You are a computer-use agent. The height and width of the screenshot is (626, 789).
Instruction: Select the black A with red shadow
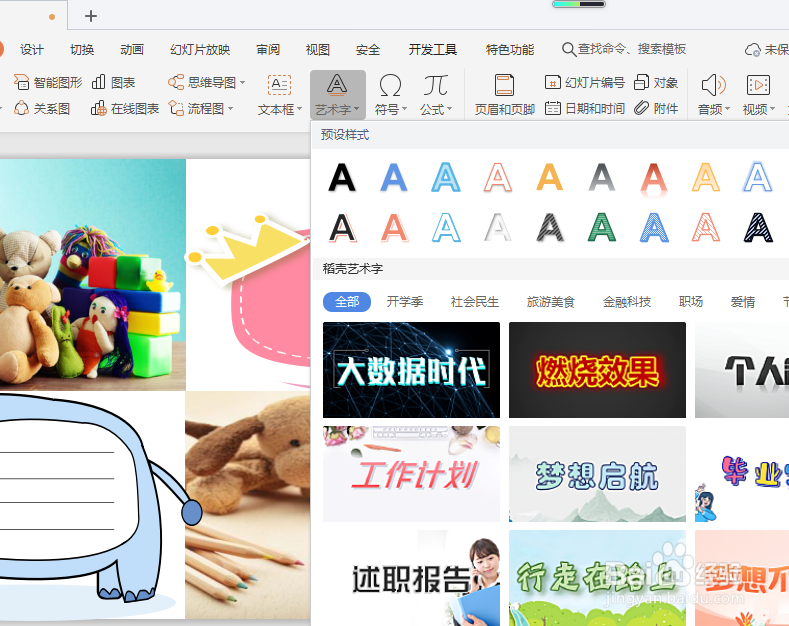click(343, 228)
